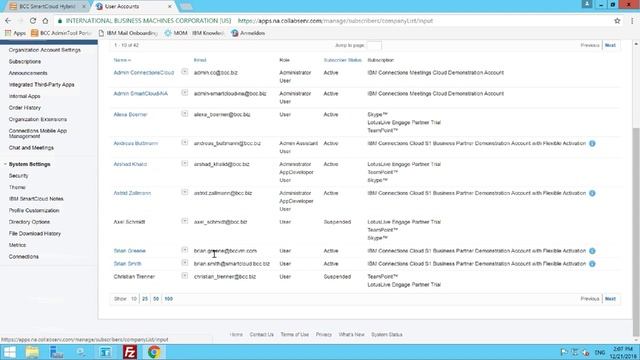Open Anmelden bookmark
The height and width of the screenshot is (360, 640).
coord(248,33)
